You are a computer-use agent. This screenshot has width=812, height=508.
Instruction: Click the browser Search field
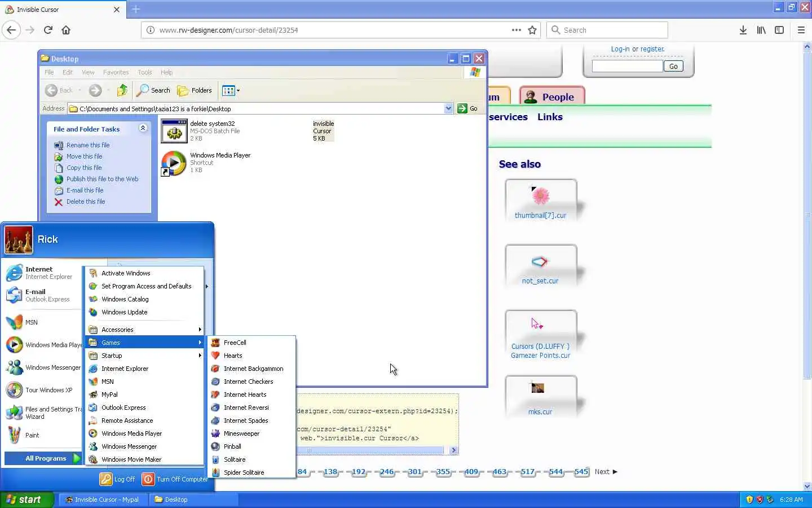pyautogui.click(x=607, y=30)
